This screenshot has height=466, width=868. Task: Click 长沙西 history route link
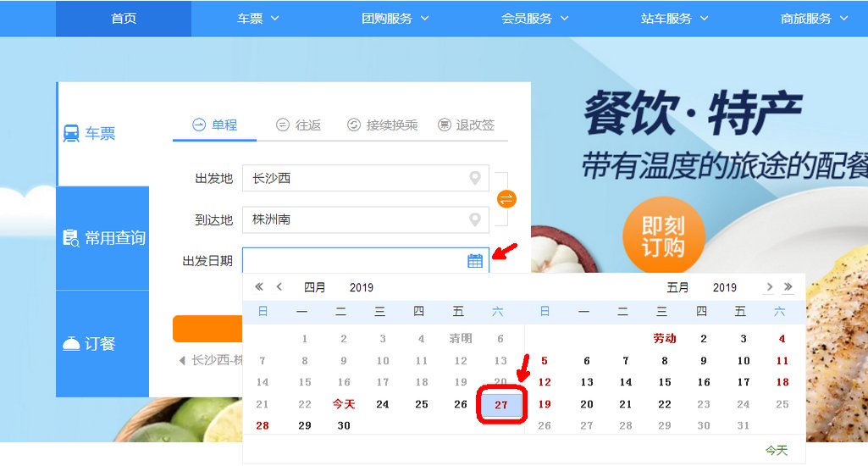tap(217, 360)
